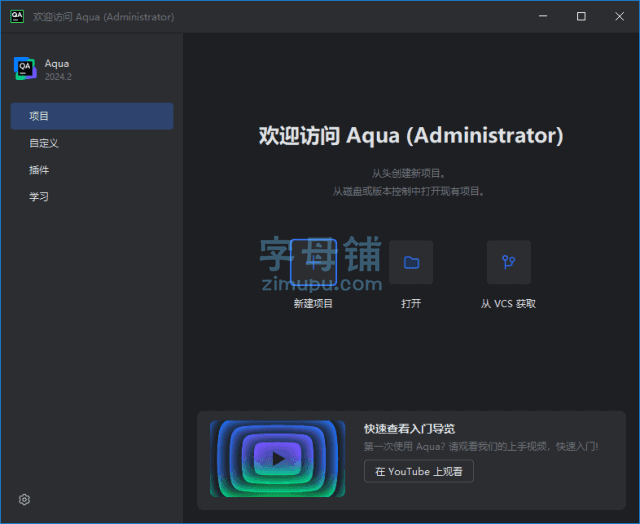Click the Get from VCS branch icon
The height and width of the screenshot is (524, 640).
coord(509,262)
